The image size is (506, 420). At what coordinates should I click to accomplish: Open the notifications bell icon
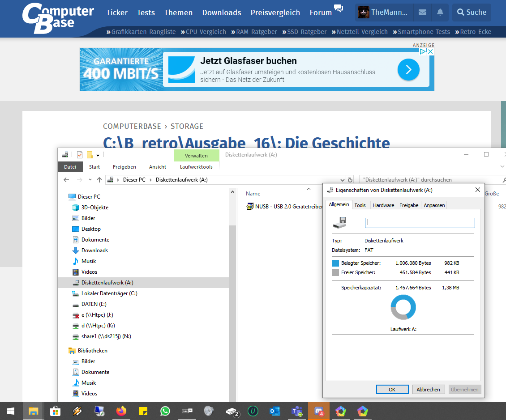pos(440,12)
